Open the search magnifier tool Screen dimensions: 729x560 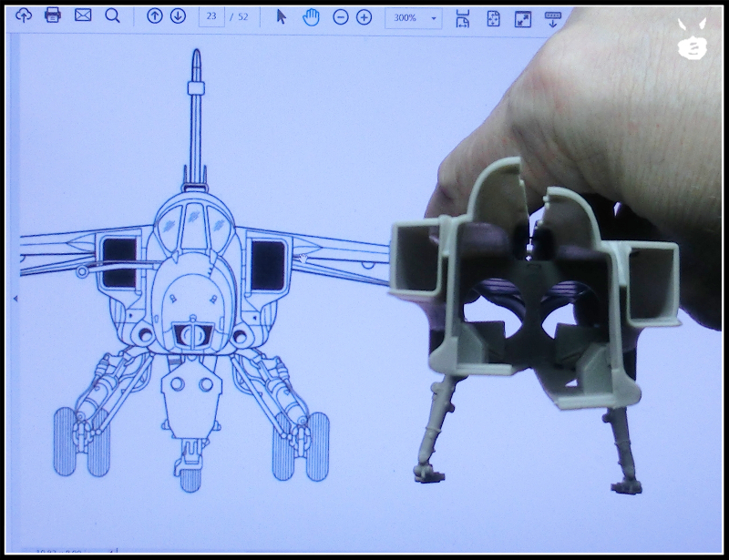pyautogui.click(x=112, y=15)
